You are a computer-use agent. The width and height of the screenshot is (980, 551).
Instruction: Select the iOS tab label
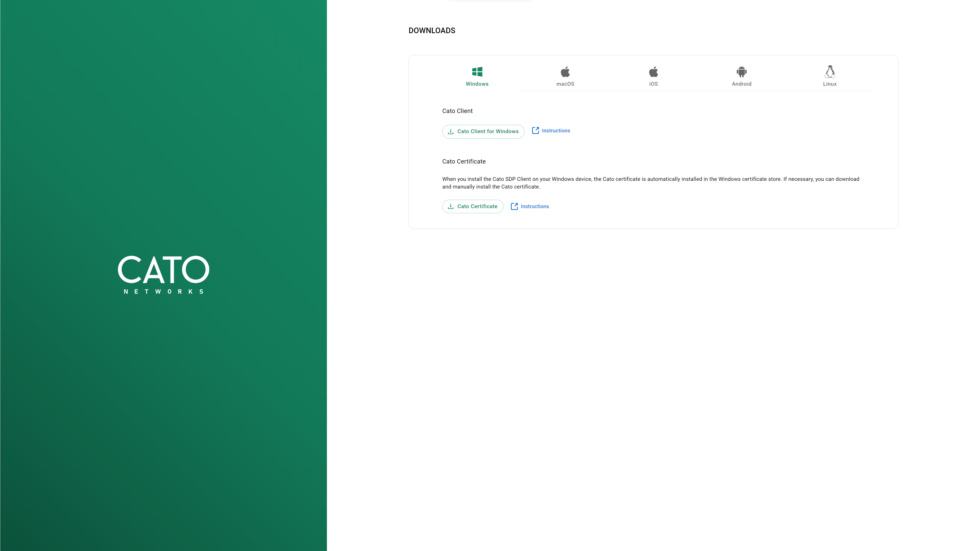click(x=653, y=84)
